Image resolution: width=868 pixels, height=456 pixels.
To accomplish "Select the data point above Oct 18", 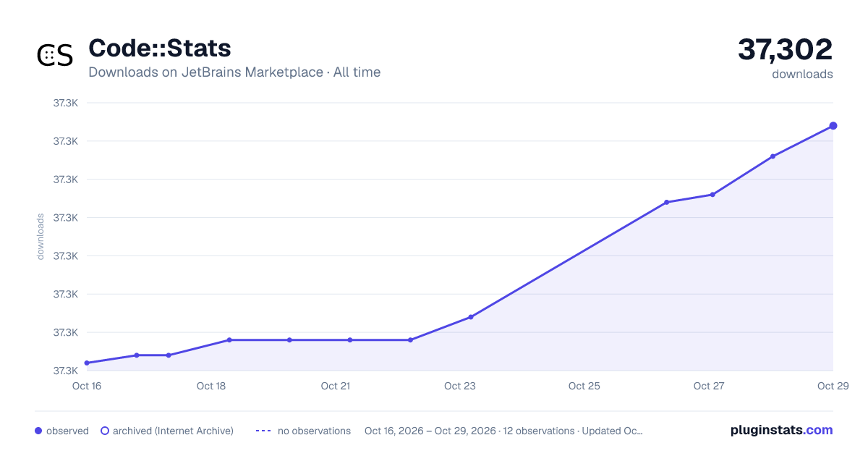I will pyautogui.click(x=229, y=340).
